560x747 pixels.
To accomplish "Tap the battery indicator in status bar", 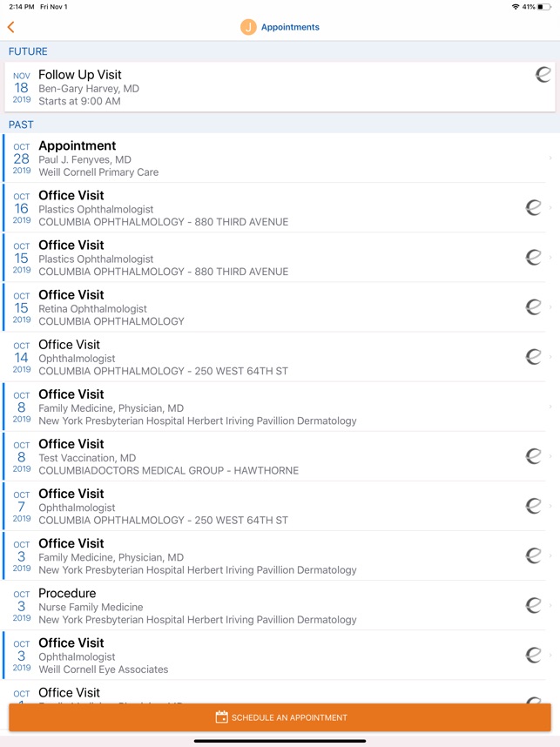I will (544, 7).
